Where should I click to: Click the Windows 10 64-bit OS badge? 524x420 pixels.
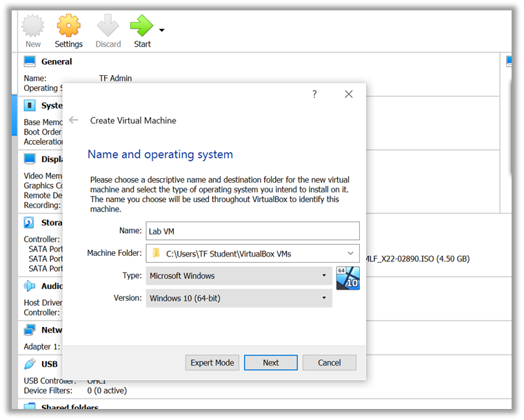pyautogui.click(x=348, y=278)
